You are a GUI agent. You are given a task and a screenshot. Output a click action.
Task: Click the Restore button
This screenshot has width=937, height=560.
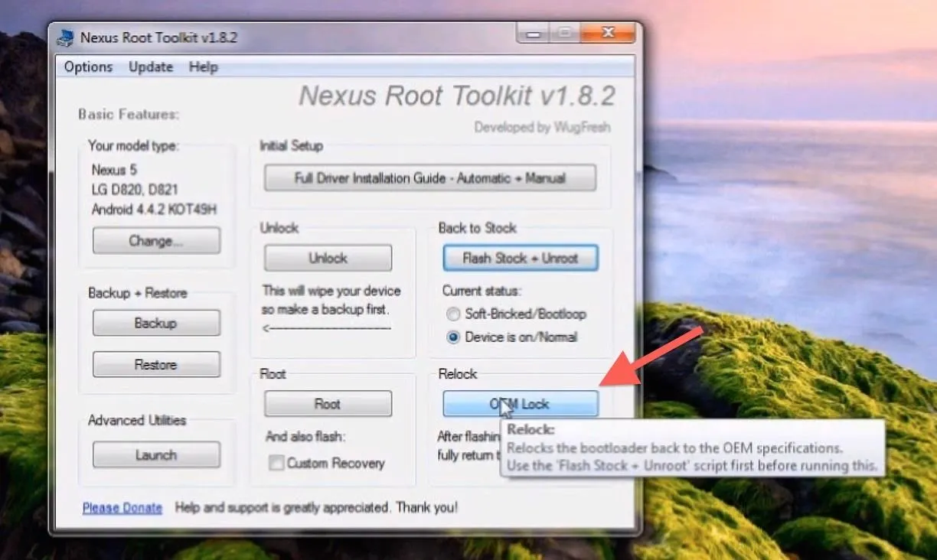pos(156,364)
